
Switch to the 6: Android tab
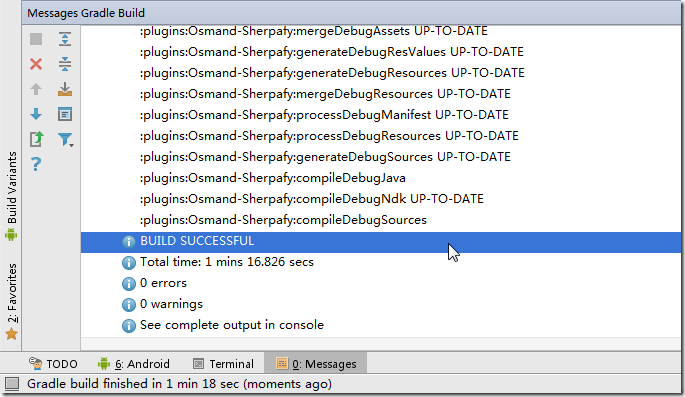click(x=134, y=364)
